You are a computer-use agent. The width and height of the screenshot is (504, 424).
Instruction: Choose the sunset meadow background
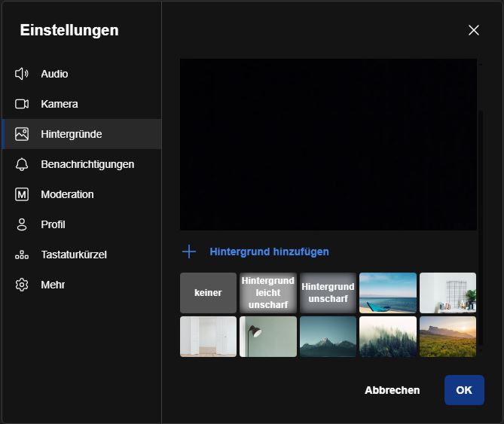click(x=447, y=337)
